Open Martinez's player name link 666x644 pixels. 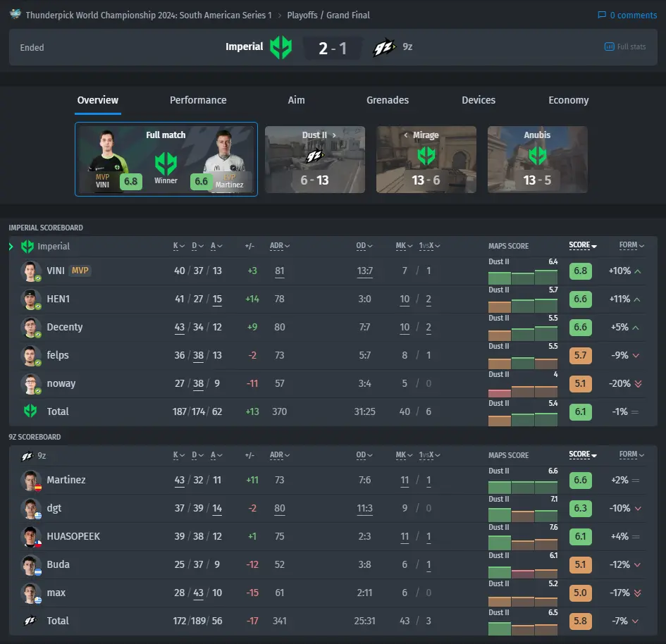(x=66, y=480)
